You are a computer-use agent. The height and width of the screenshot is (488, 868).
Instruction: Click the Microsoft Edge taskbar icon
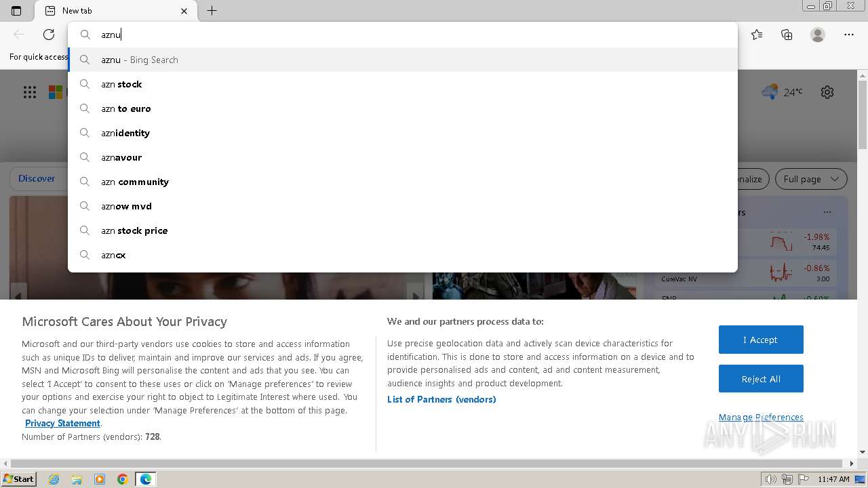pos(146,479)
